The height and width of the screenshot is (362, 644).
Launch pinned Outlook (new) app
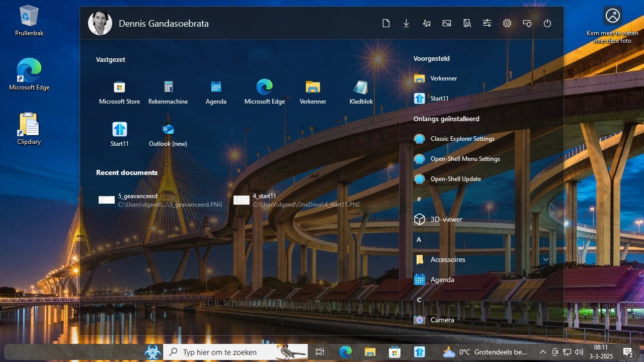(x=168, y=134)
